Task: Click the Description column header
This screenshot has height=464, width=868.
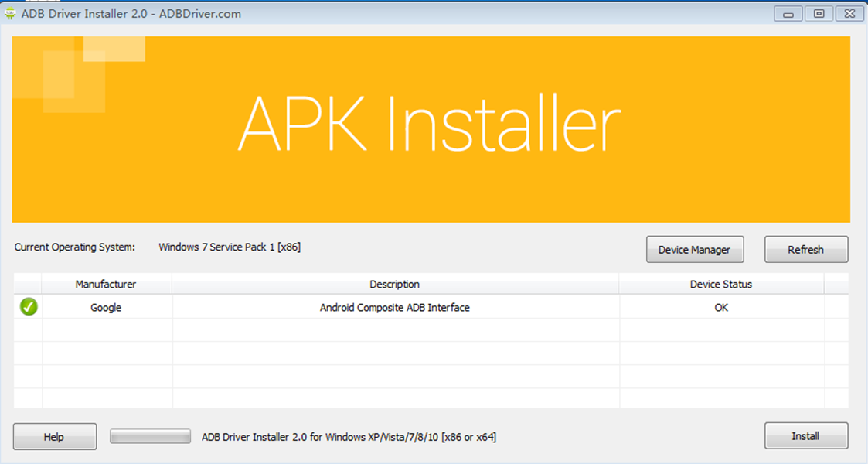Action: [x=394, y=284]
